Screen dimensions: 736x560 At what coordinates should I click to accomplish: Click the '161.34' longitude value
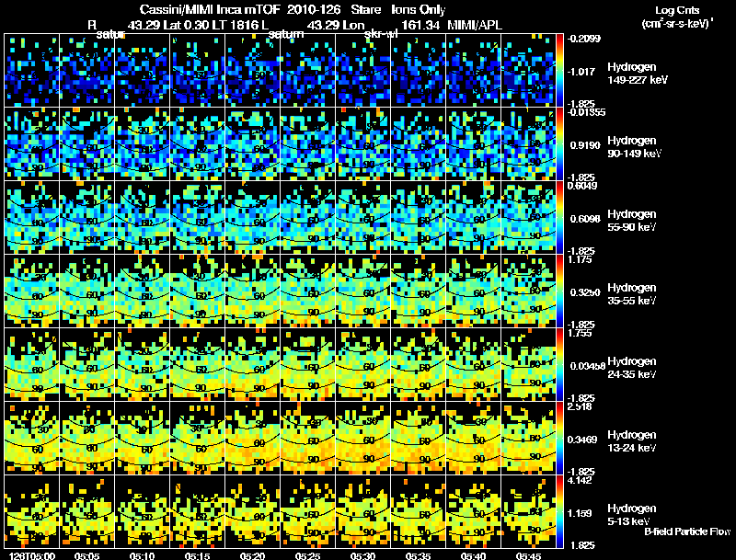(x=420, y=25)
